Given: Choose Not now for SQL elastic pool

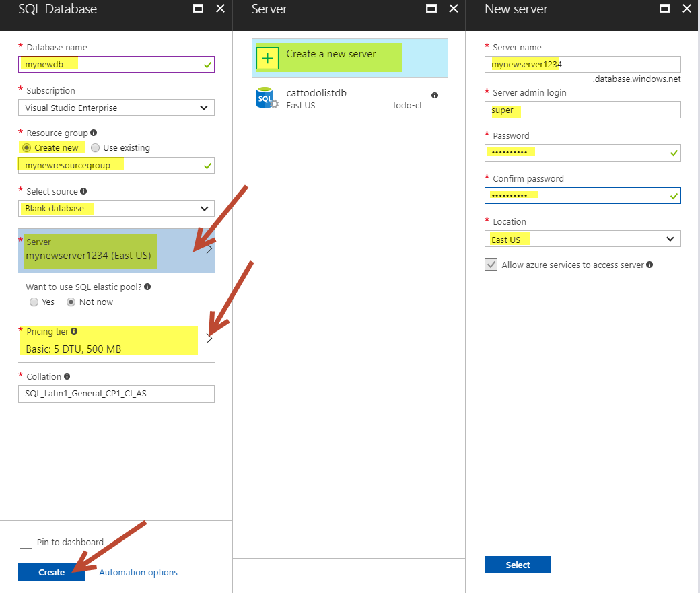Looking at the screenshot, I should pyautogui.click(x=71, y=302).
